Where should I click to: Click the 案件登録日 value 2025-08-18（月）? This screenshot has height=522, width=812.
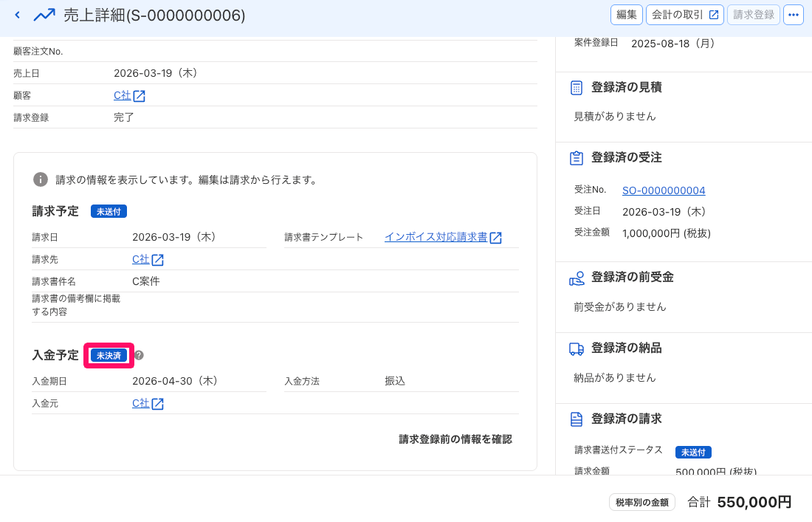675,44
